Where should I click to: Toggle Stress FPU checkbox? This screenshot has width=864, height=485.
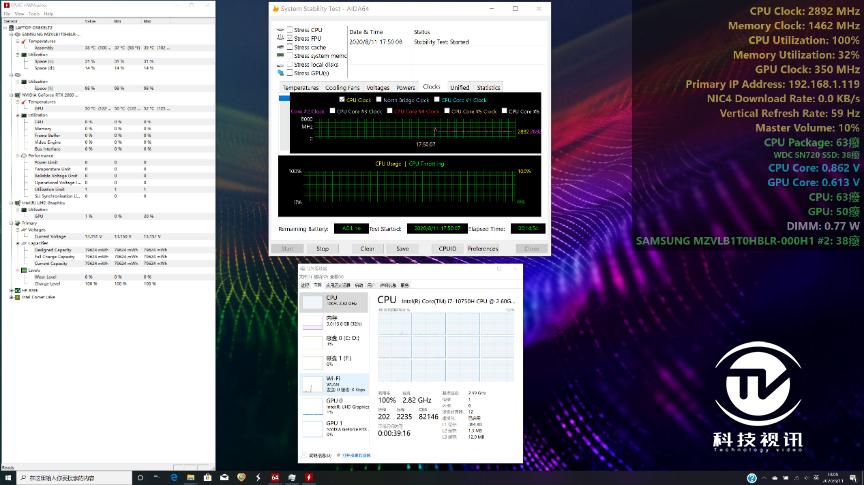coord(290,39)
